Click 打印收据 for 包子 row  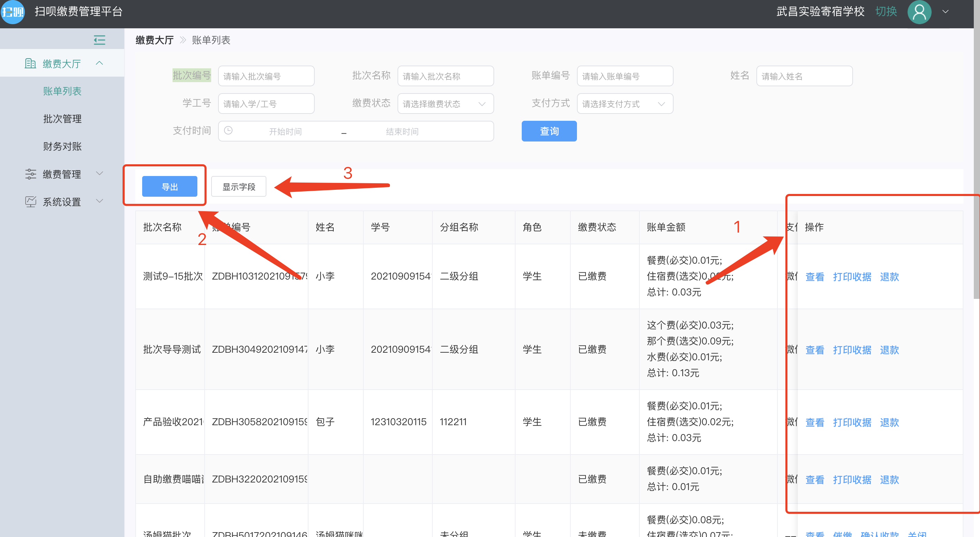coord(852,422)
